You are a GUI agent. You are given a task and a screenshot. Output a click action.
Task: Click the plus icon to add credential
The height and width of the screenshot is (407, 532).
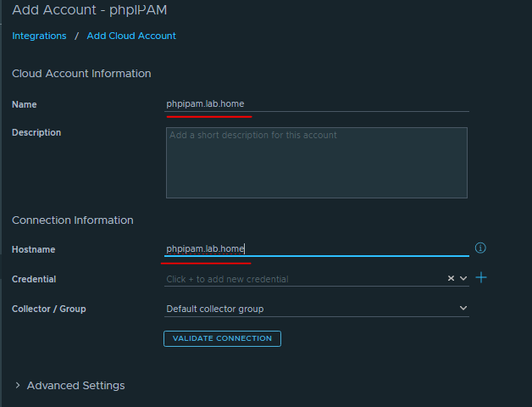click(x=481, y=277)
